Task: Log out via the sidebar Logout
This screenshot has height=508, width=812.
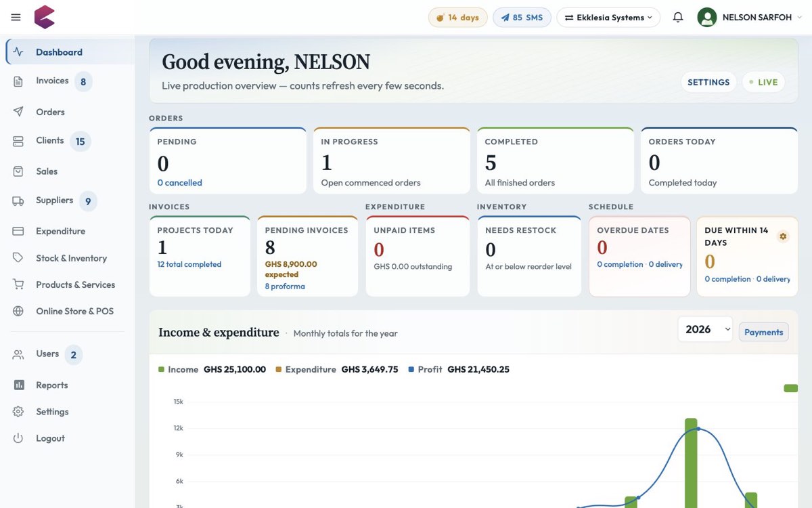Action: [x=70, y=438]
